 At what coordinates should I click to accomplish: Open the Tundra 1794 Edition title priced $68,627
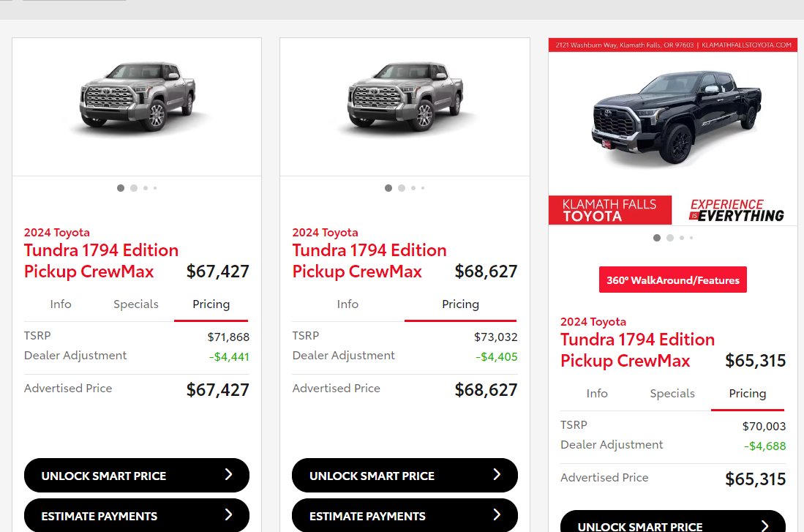pos(369,261)
